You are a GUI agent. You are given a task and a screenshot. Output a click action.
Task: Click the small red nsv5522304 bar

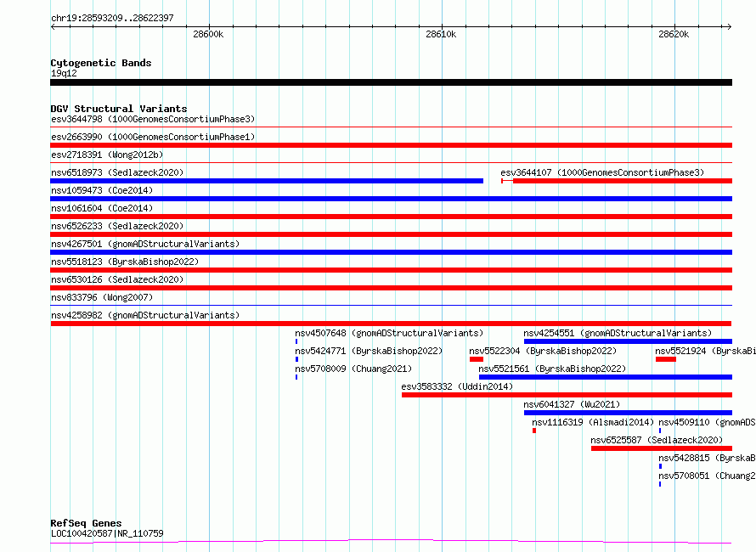point(477,359)
